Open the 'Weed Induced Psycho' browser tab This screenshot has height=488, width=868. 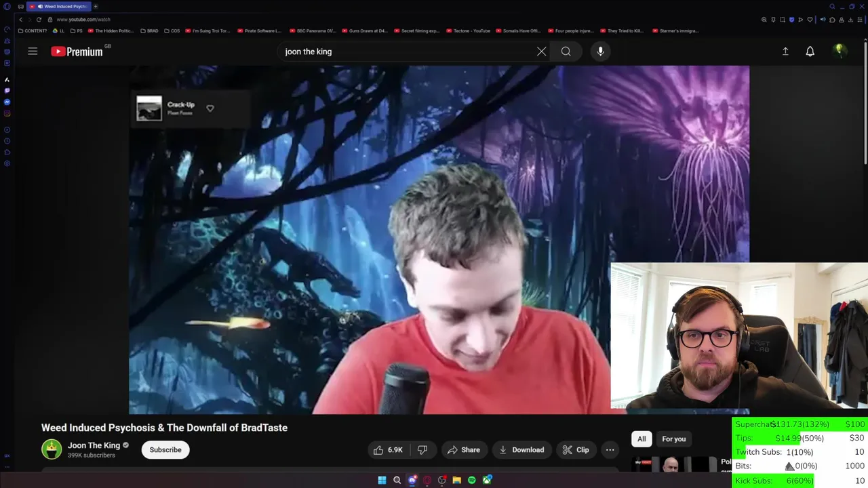60,6
